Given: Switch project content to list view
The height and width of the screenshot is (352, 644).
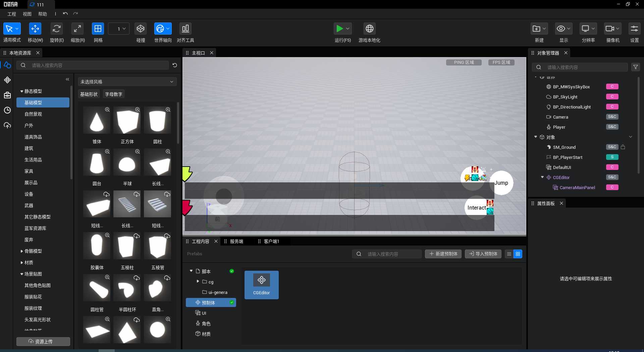Looking at the screenshot, I should point(509,254).
